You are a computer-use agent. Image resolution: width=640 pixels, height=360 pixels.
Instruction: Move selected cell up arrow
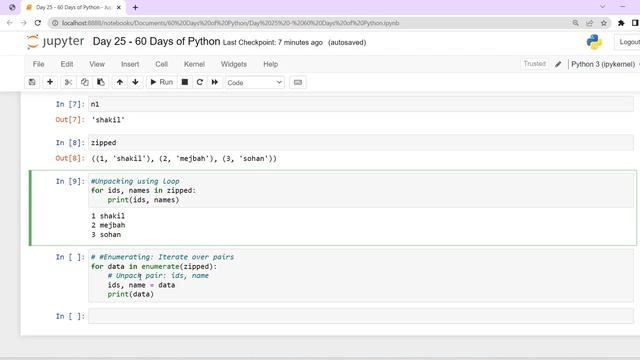(x=120, y=82)
